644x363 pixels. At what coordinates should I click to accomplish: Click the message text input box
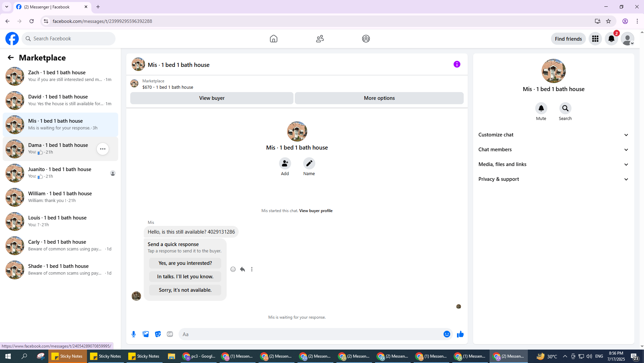311,334
